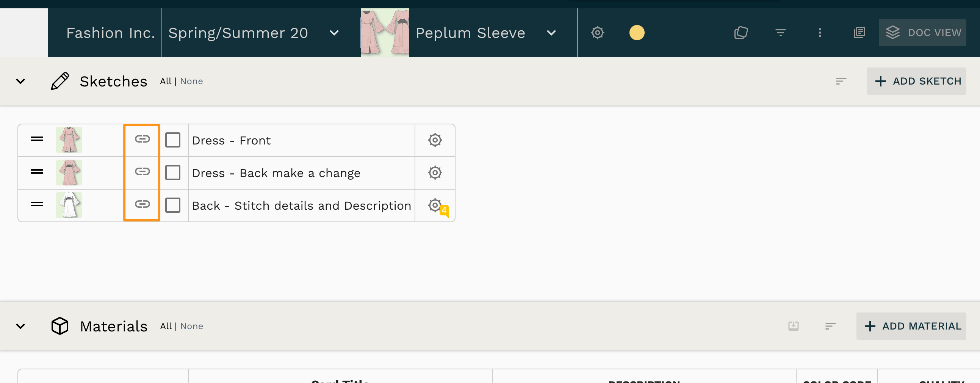Click the link icon for Dress - Front
The image size is (980, 383).
coord(142,139)
